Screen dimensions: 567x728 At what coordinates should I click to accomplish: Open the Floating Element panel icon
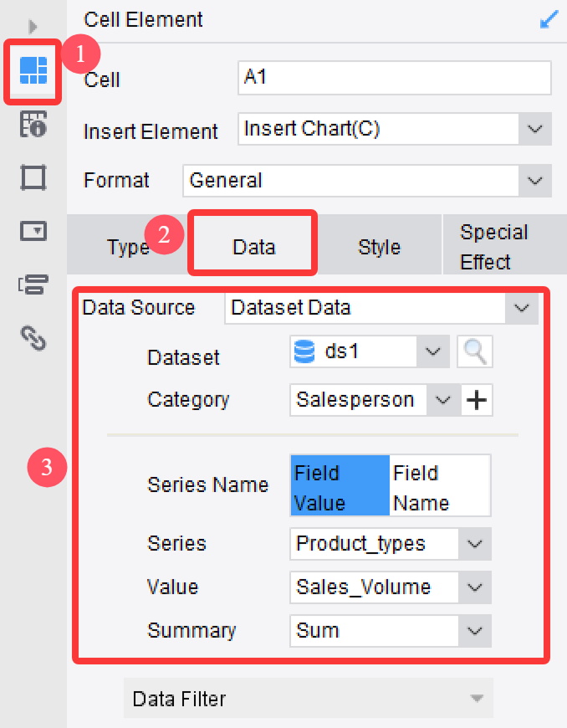(x=33, y=177)
